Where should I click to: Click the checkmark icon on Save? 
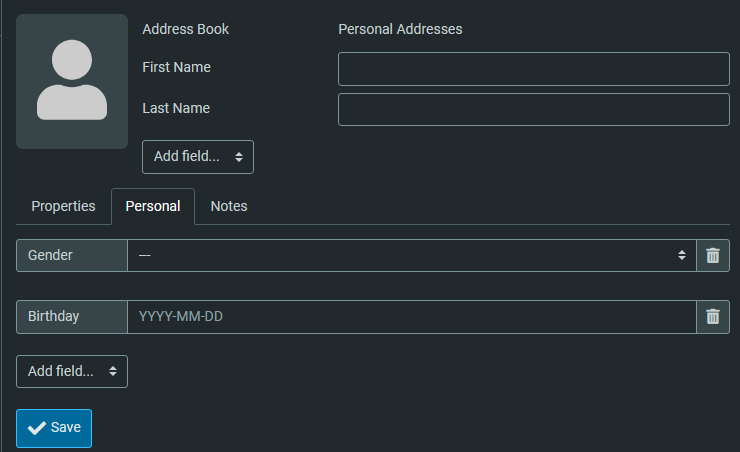[x=37, y=428]
